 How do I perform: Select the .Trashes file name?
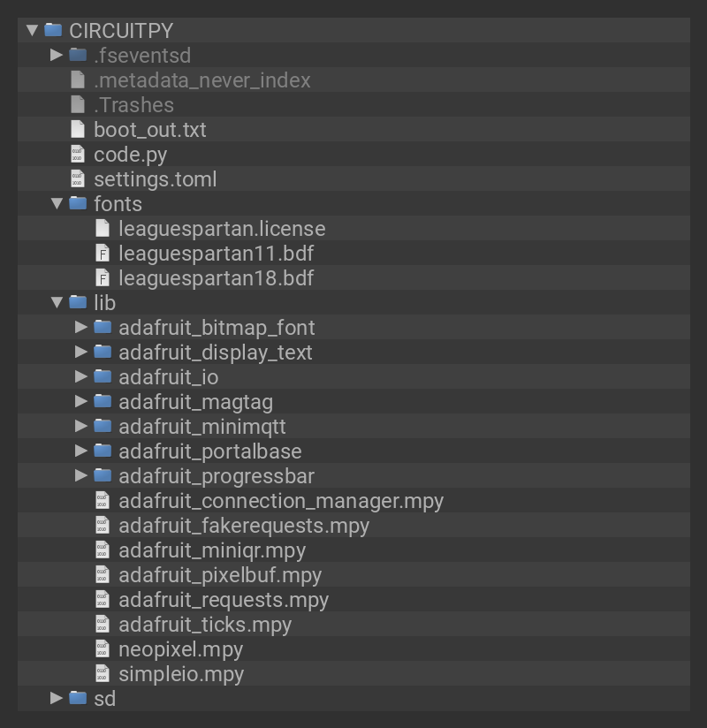pos(133,105)
